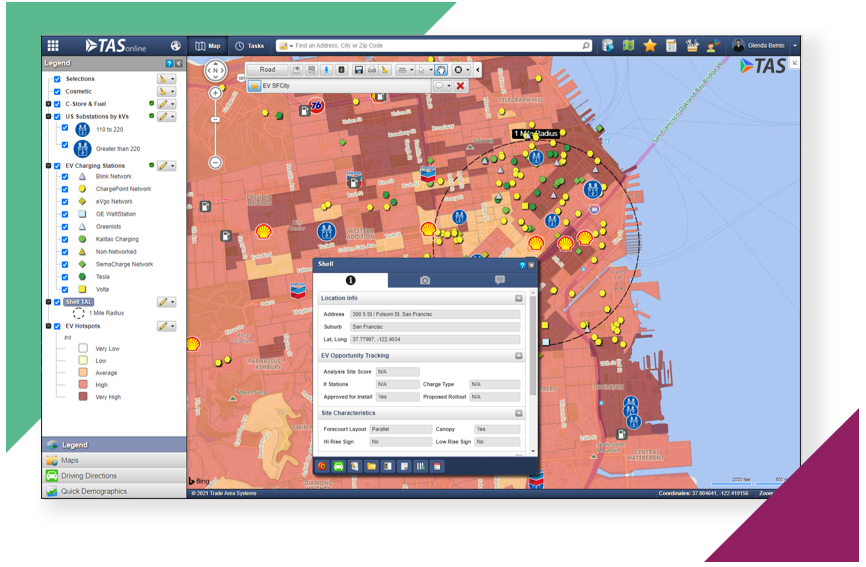Viewport: 866px width, 567px height.
Task: Open the Shell TAL edit dropdown
Action: [173, 302]
